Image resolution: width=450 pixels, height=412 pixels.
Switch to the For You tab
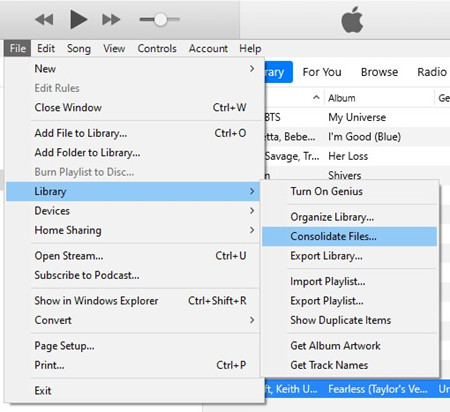pos(322,72)
